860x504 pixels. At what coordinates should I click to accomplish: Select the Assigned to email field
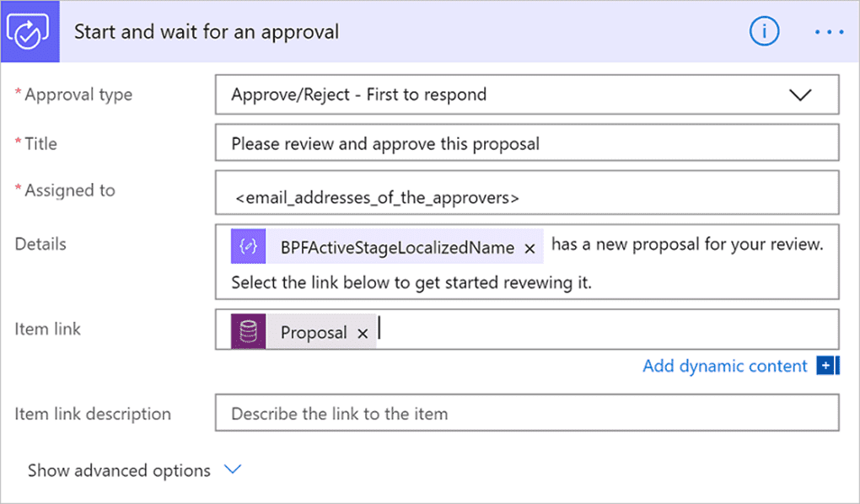[x=527, y=192]
